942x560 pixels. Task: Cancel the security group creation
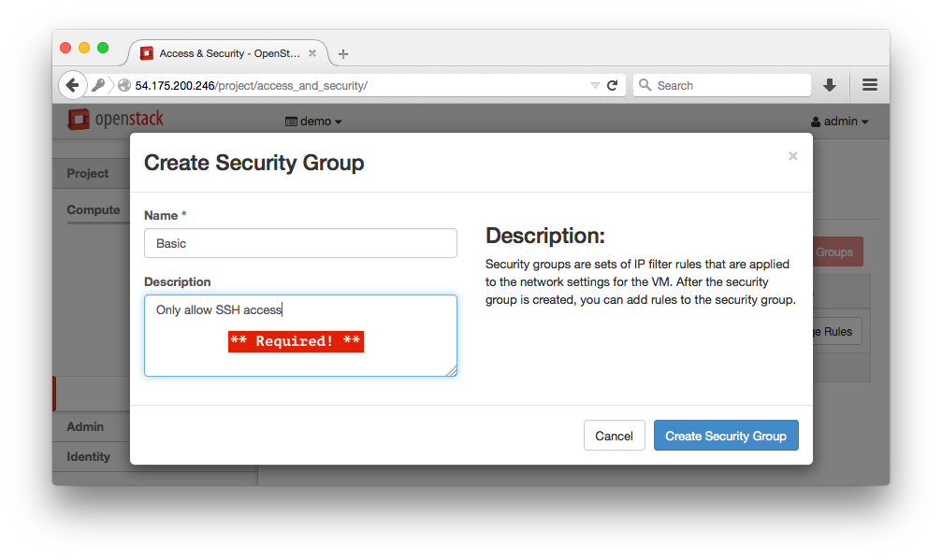(614, 435)
